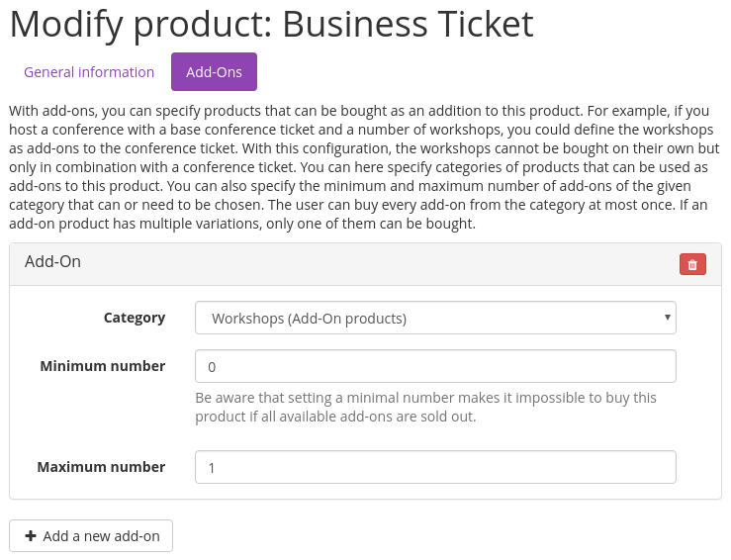
Task: Click the Business Ticket name in the heading
Action: [x=408, y=24]
